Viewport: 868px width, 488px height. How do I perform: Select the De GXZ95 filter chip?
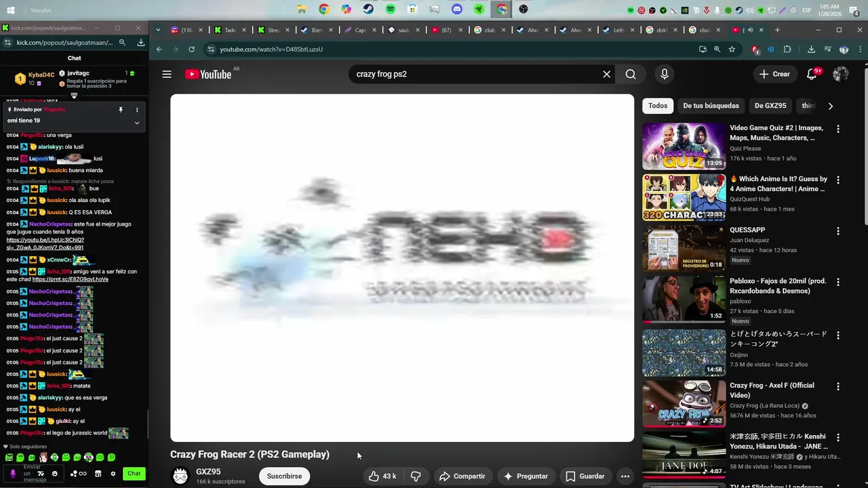coord(770,106)
